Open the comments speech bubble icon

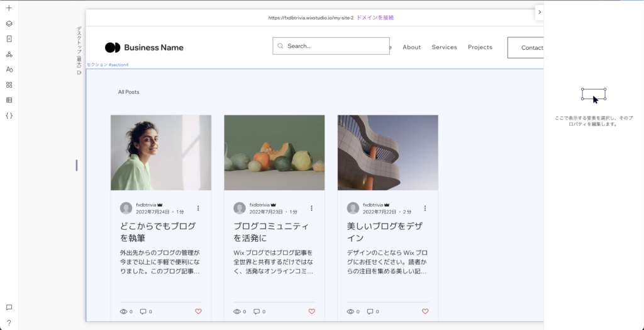pos(9,307)
